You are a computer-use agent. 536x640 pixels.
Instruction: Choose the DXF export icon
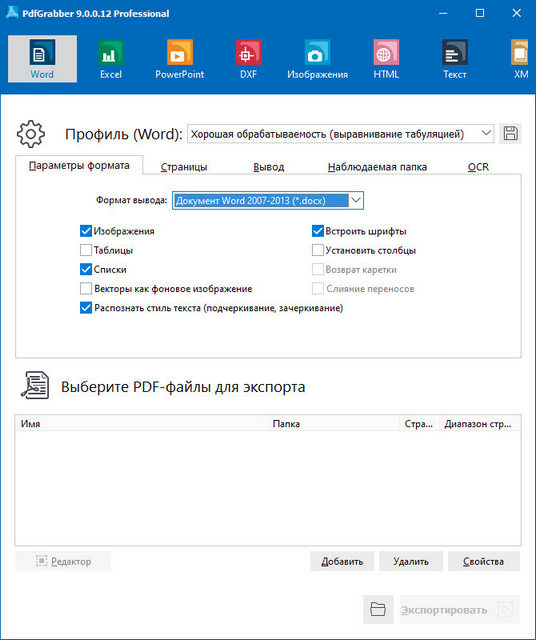[248, 59]
